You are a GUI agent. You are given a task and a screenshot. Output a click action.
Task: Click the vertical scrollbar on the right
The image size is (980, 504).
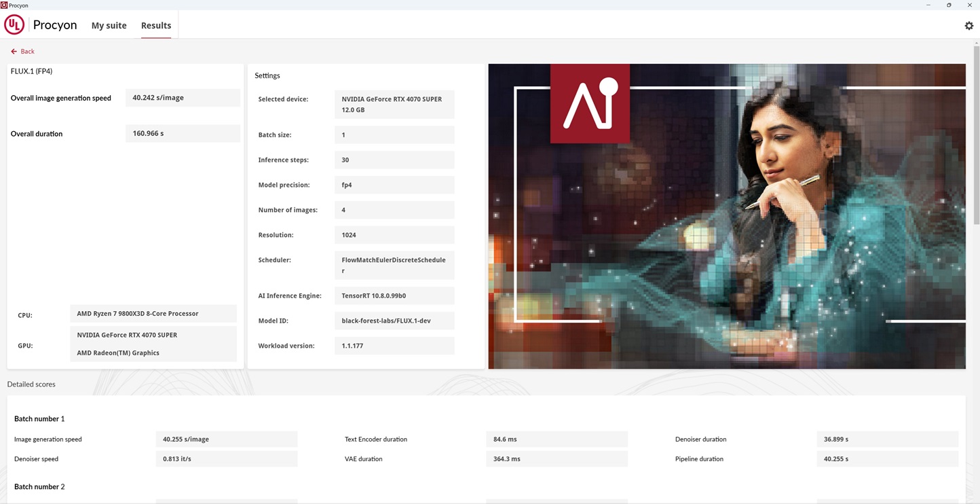[976, 136]
